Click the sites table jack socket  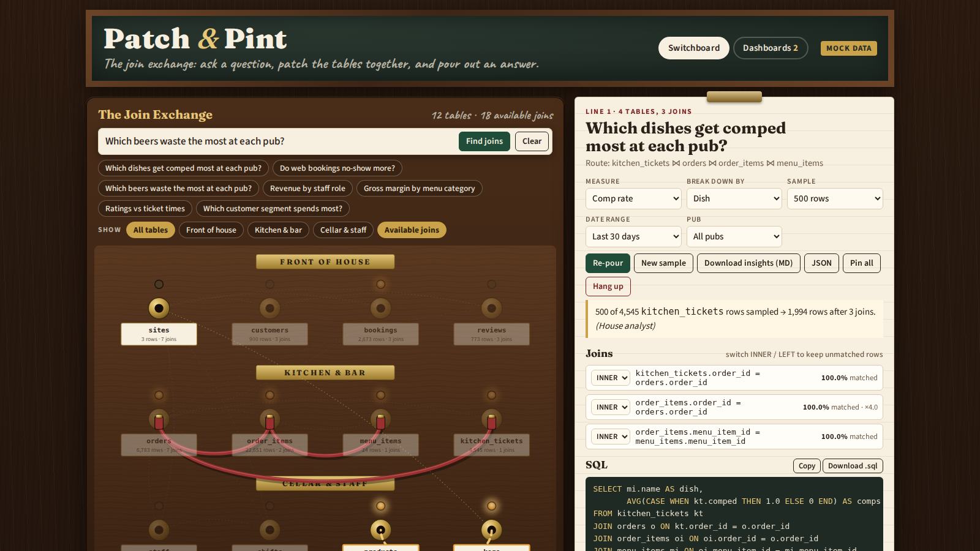click(x=159, y=308)
